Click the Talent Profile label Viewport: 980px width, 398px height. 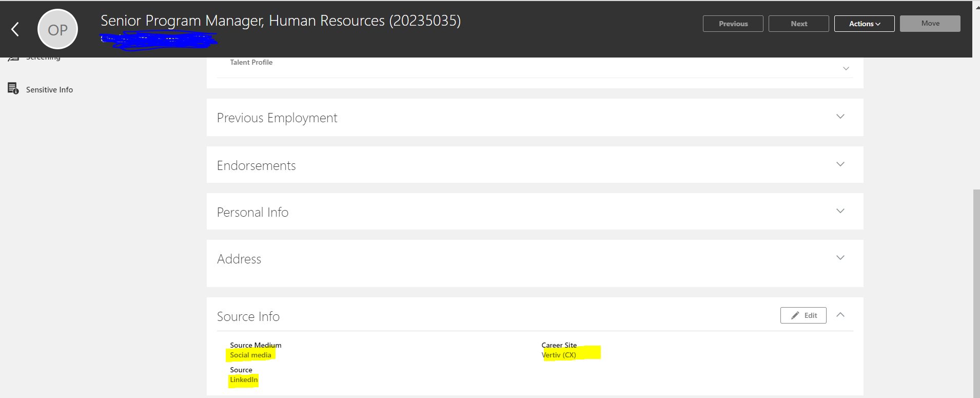tap(251, 62)
